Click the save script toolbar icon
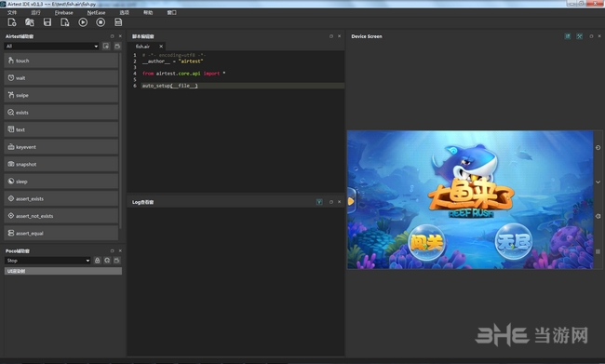 [47, 22]
